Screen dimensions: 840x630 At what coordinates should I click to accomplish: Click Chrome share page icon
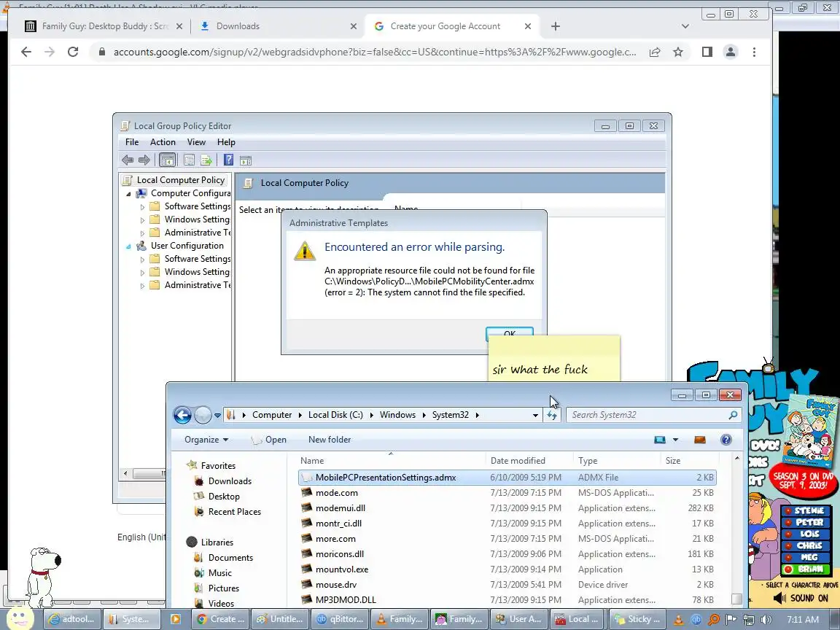click(x=655, y=52)
